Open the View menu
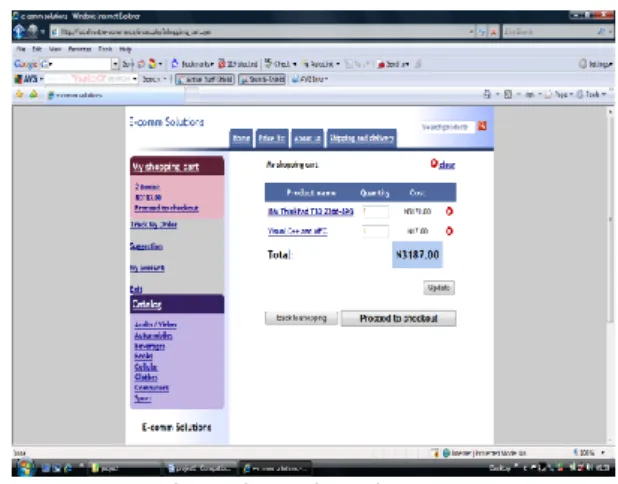Screen dimensions: 618x484 (55, 49)
